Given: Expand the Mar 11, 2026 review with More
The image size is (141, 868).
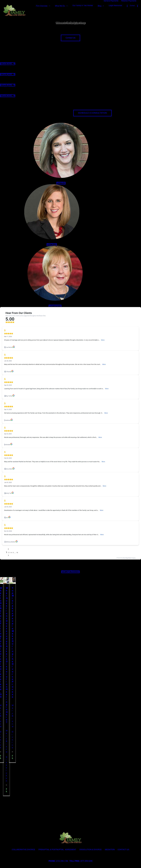Looking at the screenshot, I should (103, 340).
